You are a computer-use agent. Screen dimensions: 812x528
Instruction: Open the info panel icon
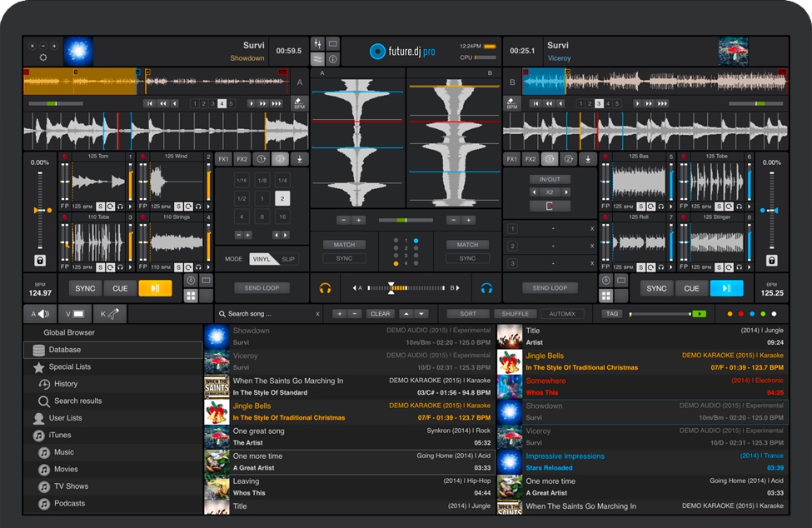point(332,59)
